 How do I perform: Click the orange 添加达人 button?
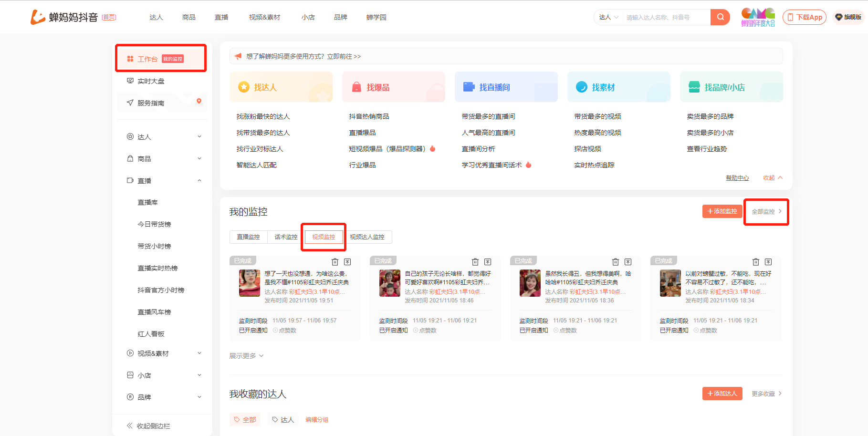pos(722,394)
